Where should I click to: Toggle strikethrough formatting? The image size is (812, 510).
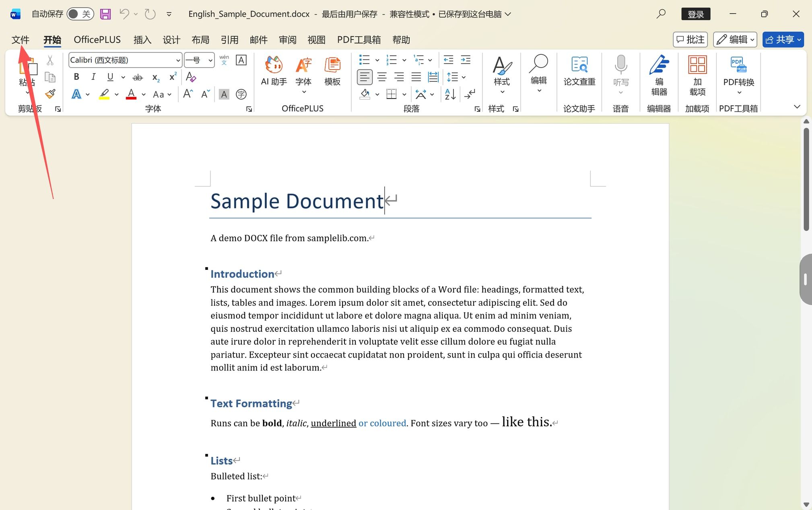138,77
